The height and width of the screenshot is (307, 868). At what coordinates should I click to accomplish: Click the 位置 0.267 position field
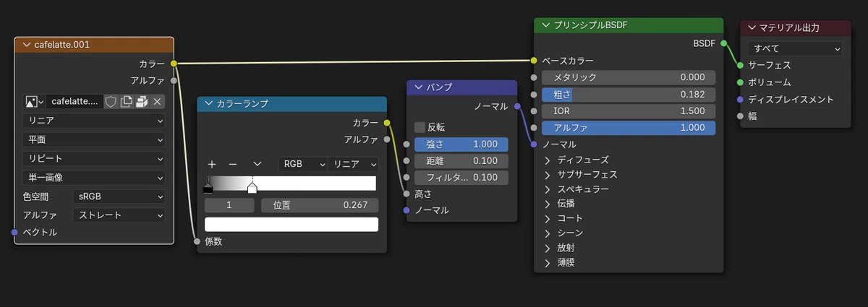[320, 205]
